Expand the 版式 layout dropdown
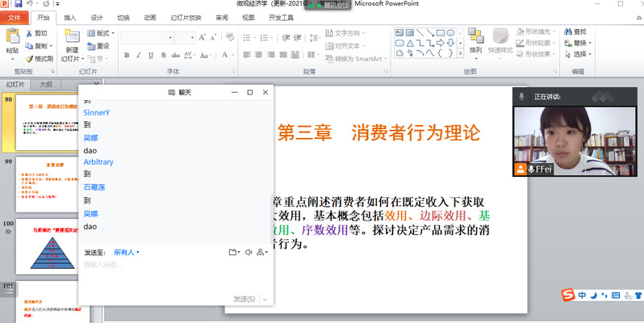Screen dimensions: 644x323 101,33
